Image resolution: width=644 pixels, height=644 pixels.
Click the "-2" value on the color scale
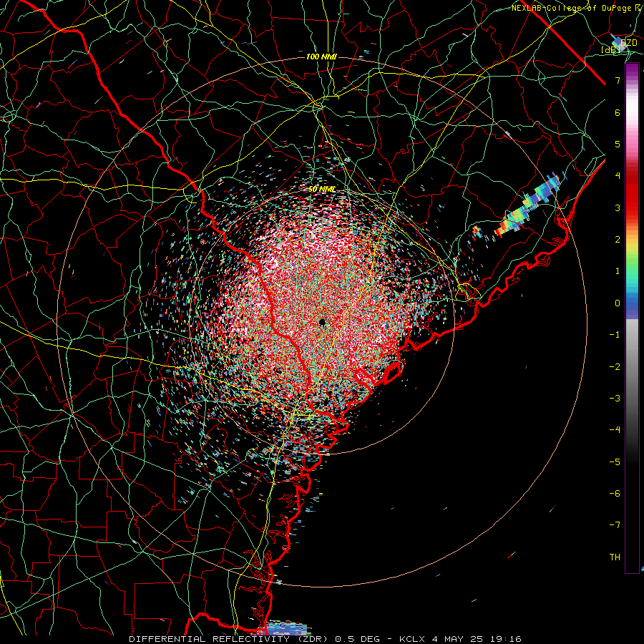tap(615, 367)
